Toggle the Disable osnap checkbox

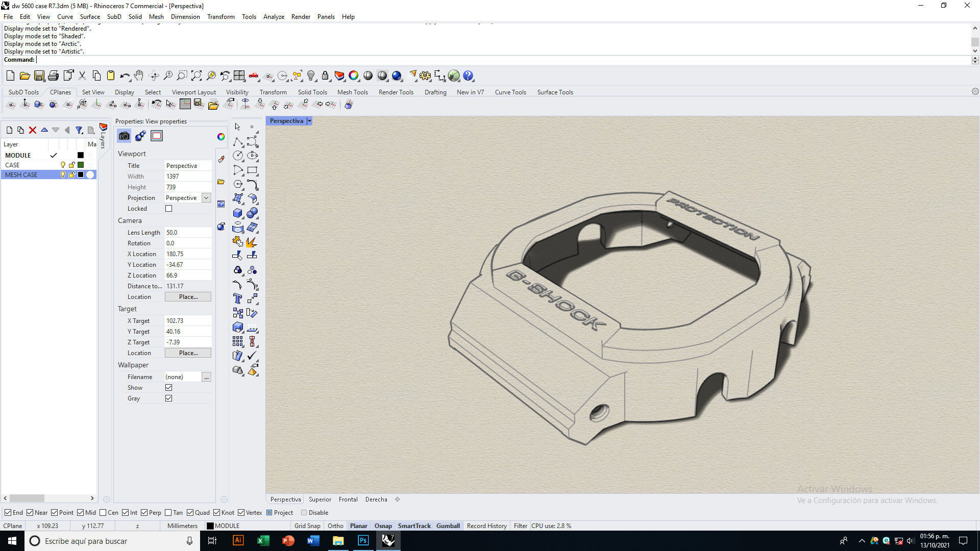tap(304, 513)
